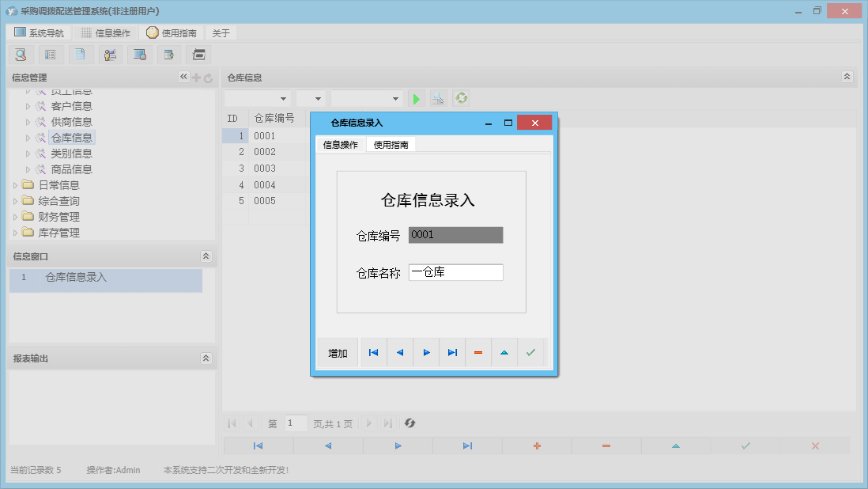868x489 pixels.
Task: Collapse the 报表输出 panel
Action: point(206,358)
